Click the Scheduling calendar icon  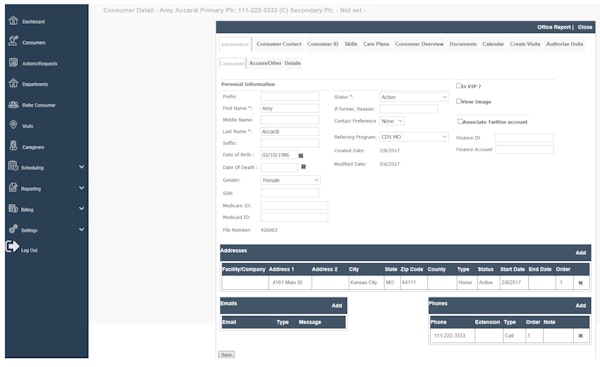point(13,166)
